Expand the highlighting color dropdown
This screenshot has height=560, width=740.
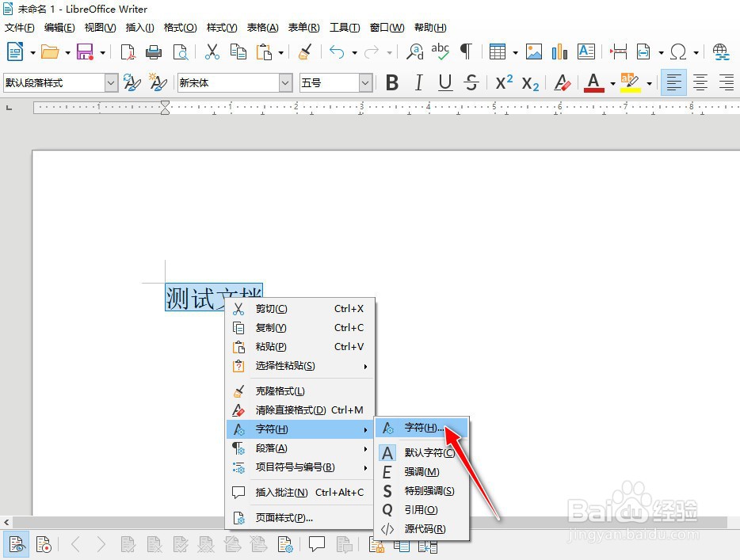point(648,82)
